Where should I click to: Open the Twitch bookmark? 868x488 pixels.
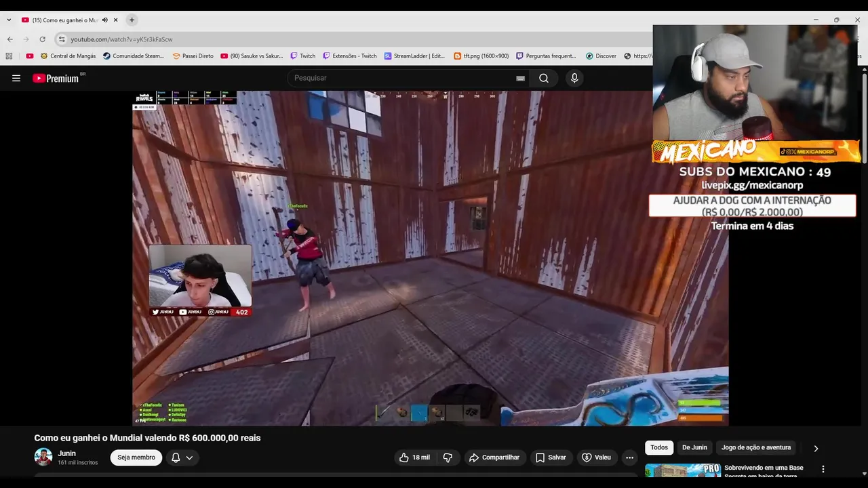click(x=303, y=56)
